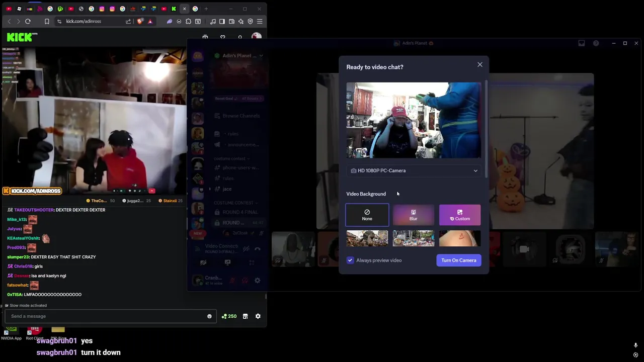Mute microphone in Discord user panel
Viewport: 644px width, 362px height.
(233, 280)
